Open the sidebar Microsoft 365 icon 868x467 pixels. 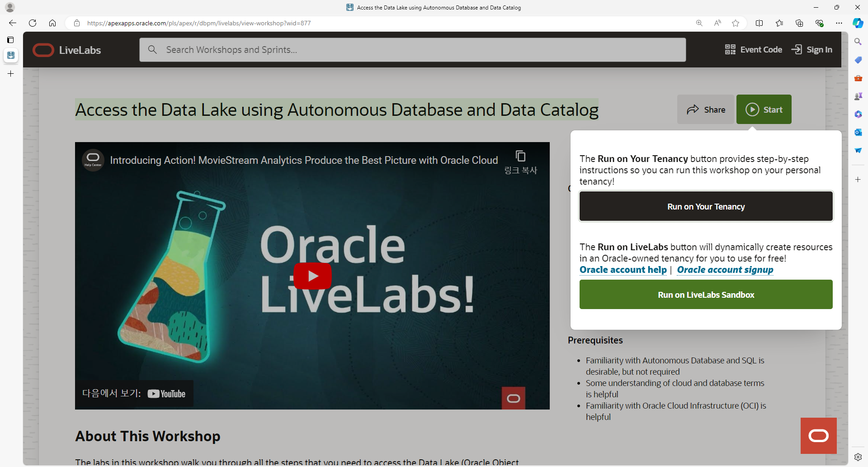pyautogui.click(x=858, y=114)
